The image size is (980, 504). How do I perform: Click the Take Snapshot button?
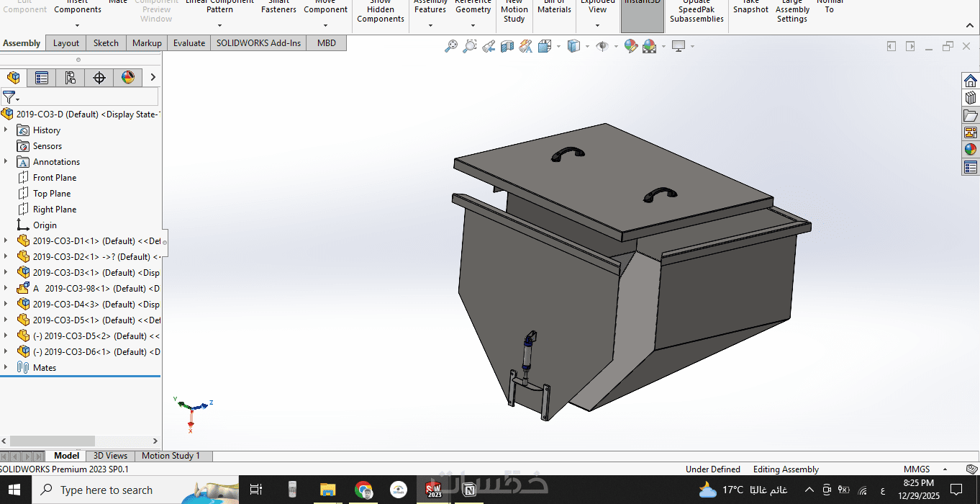click(x=750, y=9)
